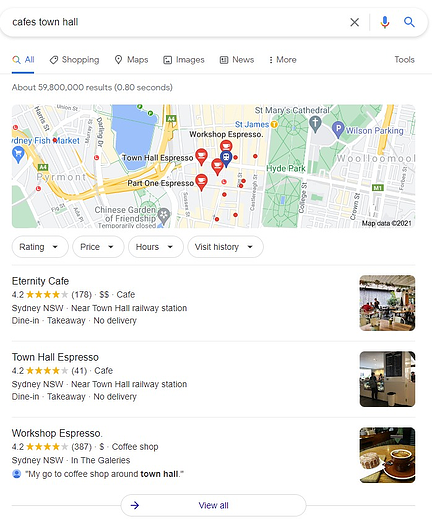
Task: Click the View all button
Action: click(213, 505)
